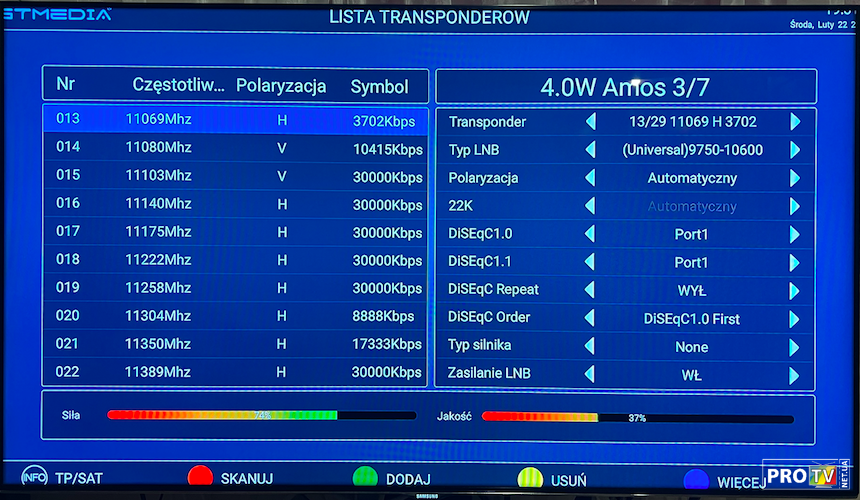Click left arrow next to Typ LNB

coord(590,150)
